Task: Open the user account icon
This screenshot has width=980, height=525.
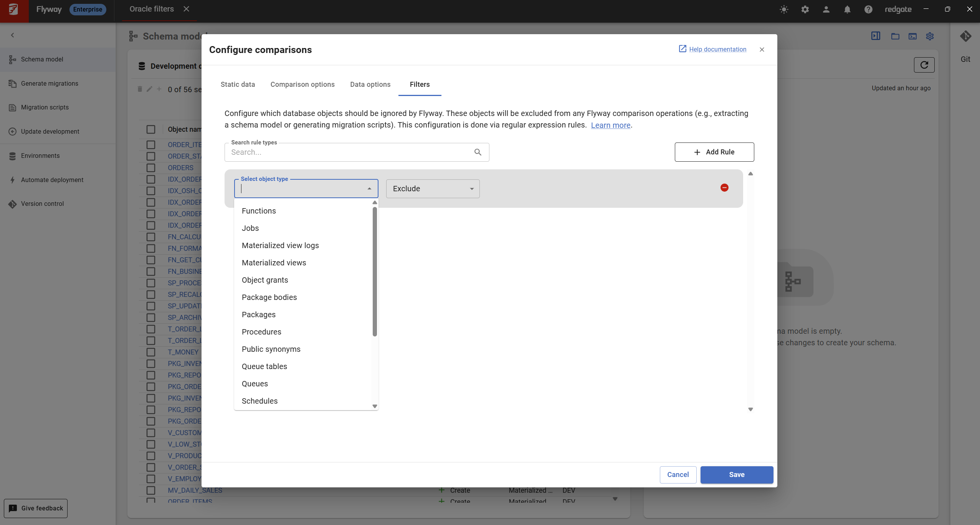Action: [826, 9]
